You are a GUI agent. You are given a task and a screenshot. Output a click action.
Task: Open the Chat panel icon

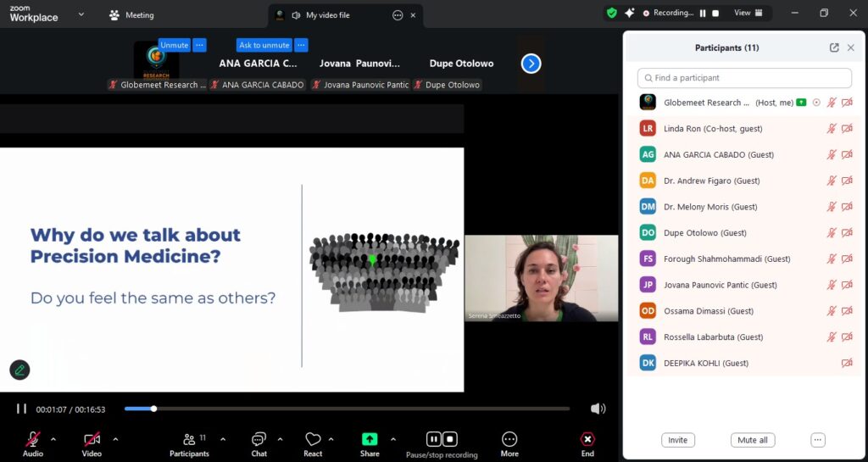(x=259, y=439)
